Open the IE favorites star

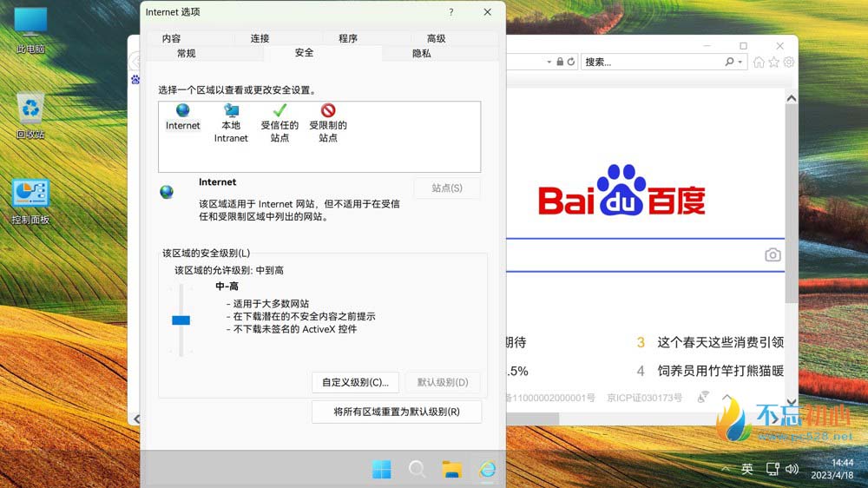pos(774,63)
